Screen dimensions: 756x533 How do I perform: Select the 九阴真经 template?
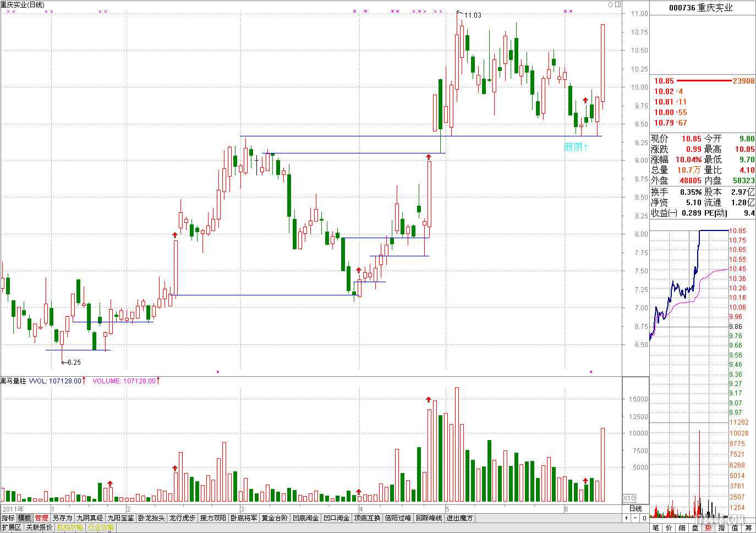pos(90,518)
